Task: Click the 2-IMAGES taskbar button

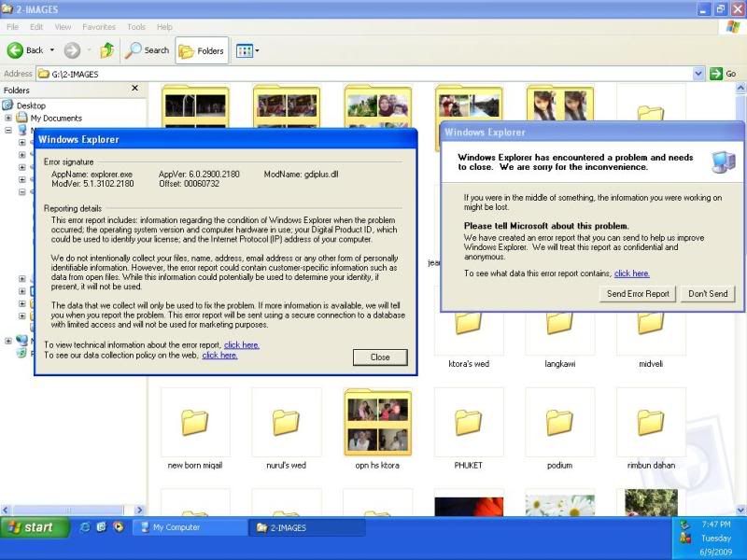Action: click(307, 527)
